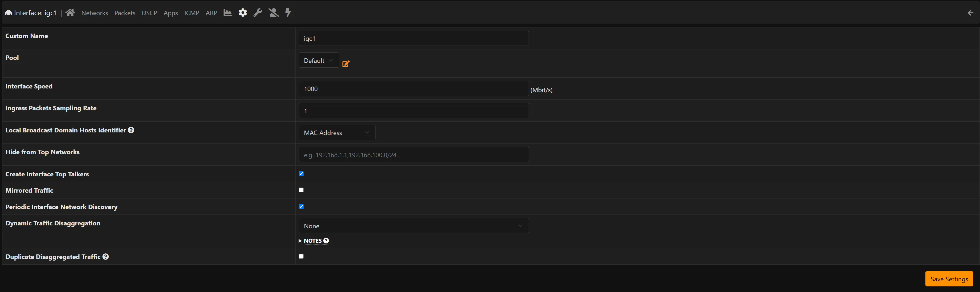
Task: Click the Packets navigation link
Action: (124, 13)
